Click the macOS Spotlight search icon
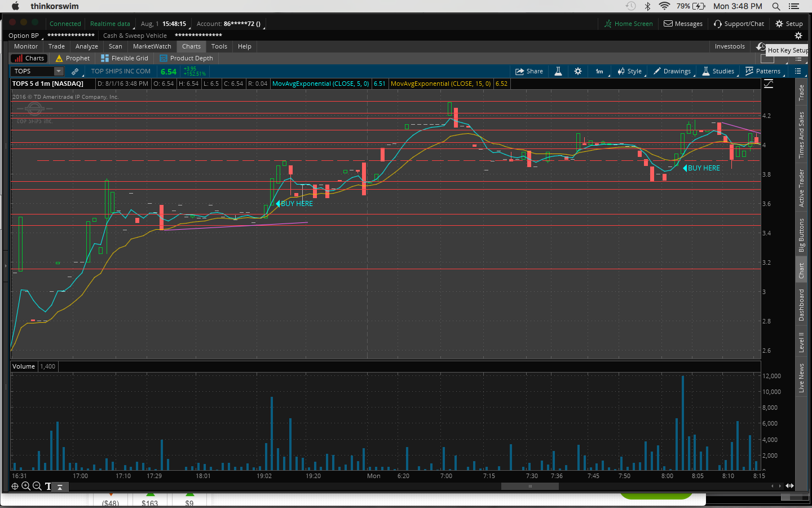812x508 pixels. [x=776, y=6]
